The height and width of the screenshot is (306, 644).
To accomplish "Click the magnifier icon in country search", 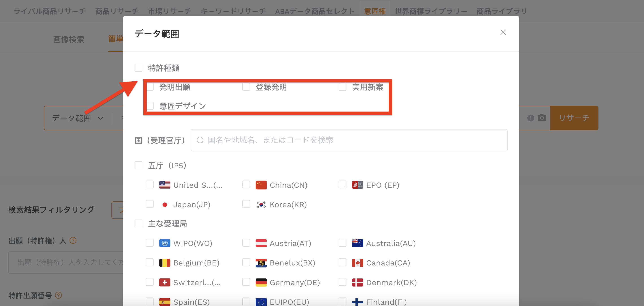I will tap(200, 140).
